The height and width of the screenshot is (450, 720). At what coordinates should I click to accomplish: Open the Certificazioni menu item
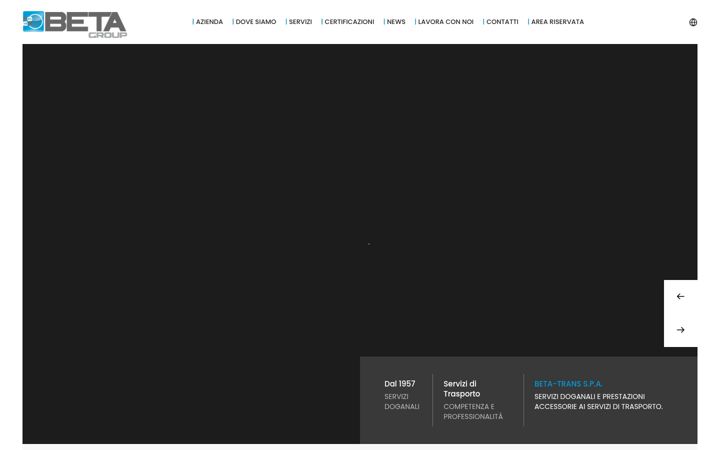click(348, 22)
